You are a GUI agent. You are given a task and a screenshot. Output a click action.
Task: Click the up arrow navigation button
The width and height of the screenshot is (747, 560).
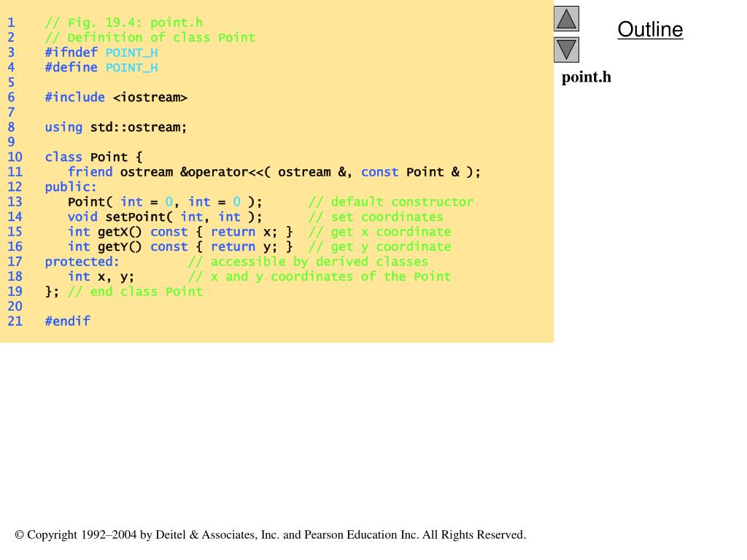pyautogui.click(x=566, y=18)
